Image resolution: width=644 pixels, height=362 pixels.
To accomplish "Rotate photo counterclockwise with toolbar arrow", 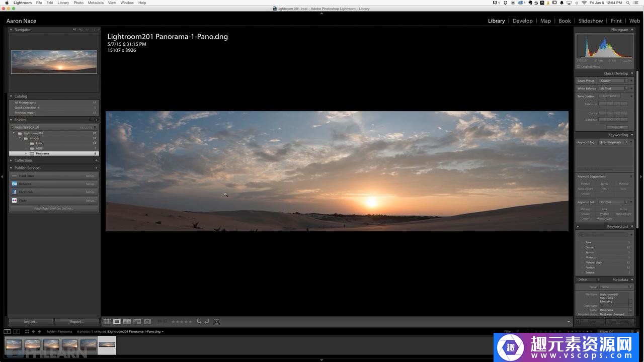I will [199, 322].
